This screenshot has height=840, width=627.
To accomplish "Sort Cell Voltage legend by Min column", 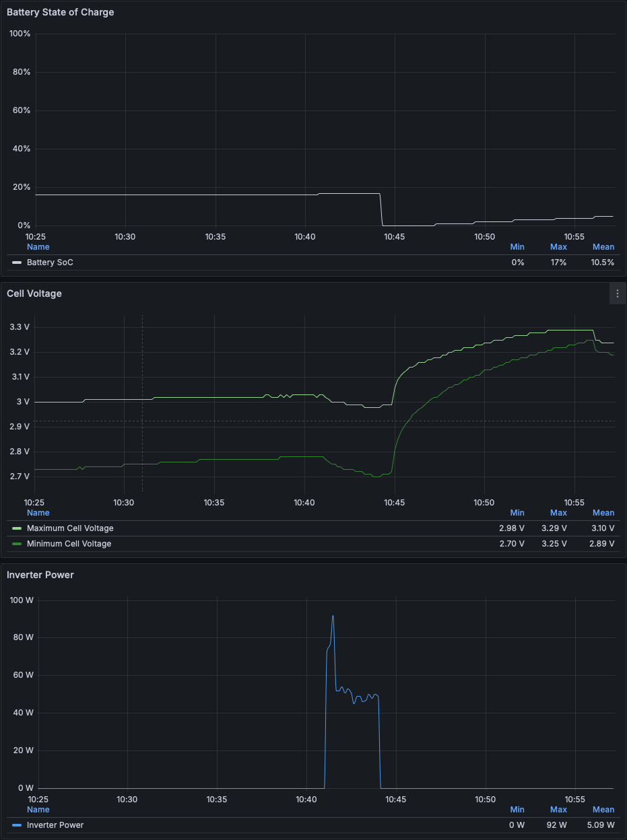I will click(517, 513).
